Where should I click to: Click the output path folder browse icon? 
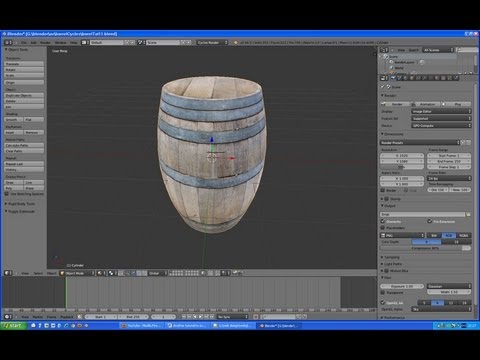(468, 214)
